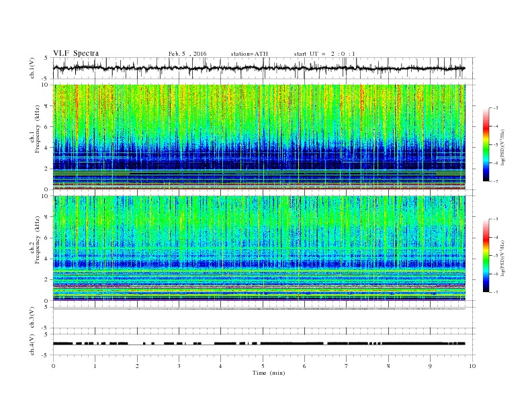Click the "2" kHz tick on ch.2 spectrogram

coord(47,280)
